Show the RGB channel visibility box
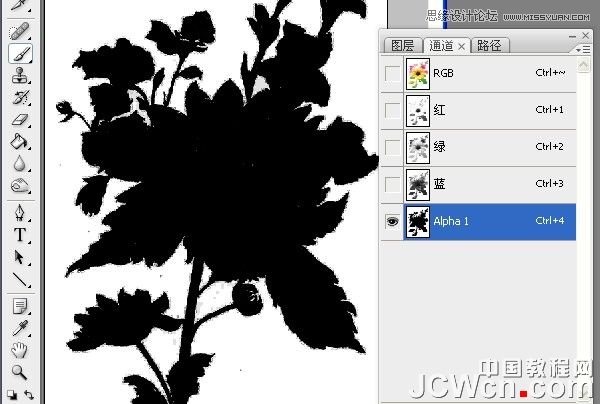 (x=392, y=73)
